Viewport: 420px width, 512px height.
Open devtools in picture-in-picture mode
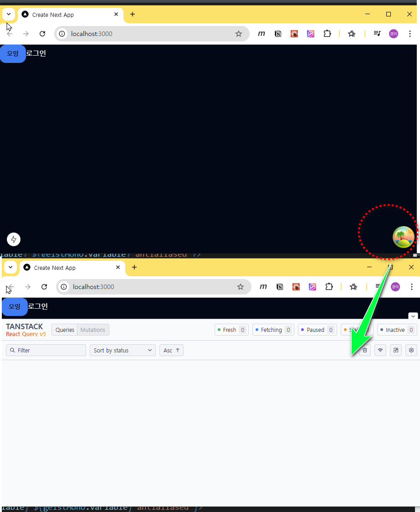coord(396,350)
